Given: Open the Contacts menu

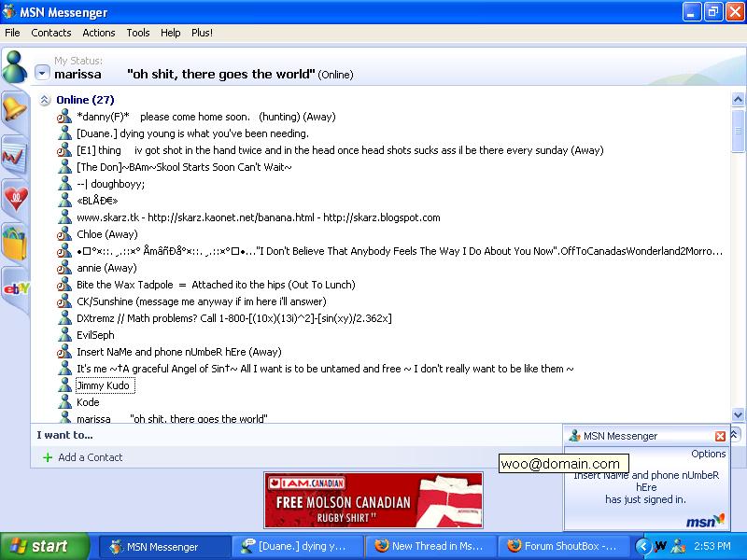Looking at the screenshot, I should pyautogui.click(x=51, y=33).
